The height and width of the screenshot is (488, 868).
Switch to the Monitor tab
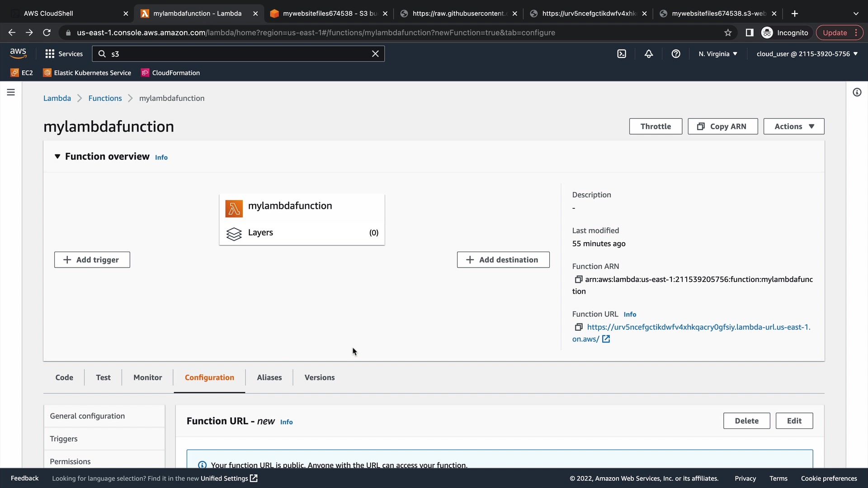pyautogui.click(x=147, y=377)
